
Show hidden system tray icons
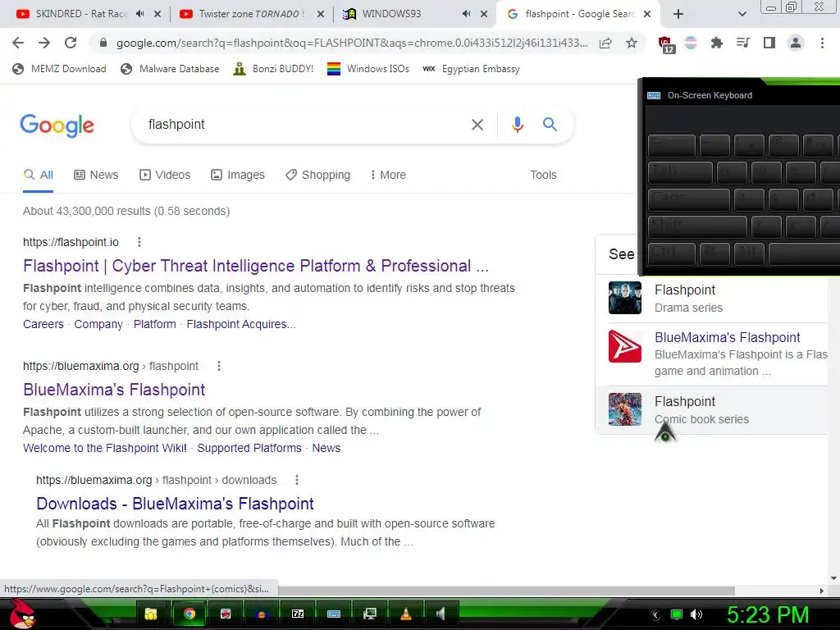pyautogui.click(x=655, y=615)
